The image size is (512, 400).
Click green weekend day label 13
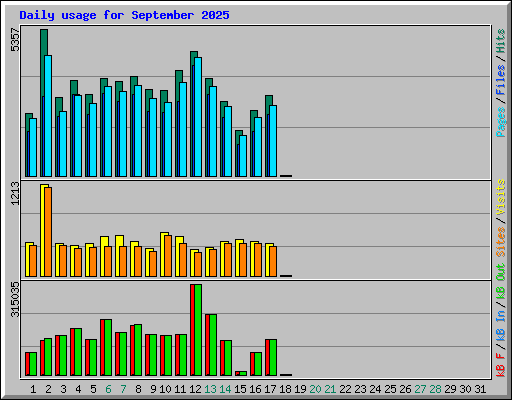[x=210, y=389]
